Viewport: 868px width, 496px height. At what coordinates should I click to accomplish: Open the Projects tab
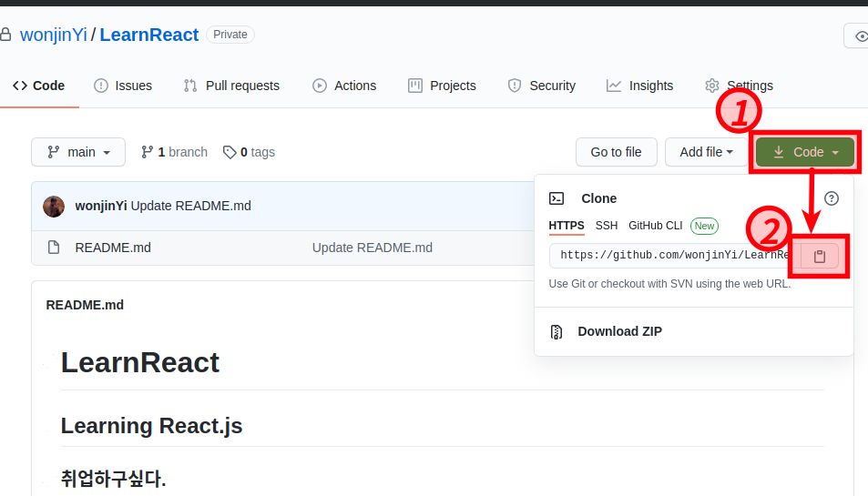pos(442,86)
